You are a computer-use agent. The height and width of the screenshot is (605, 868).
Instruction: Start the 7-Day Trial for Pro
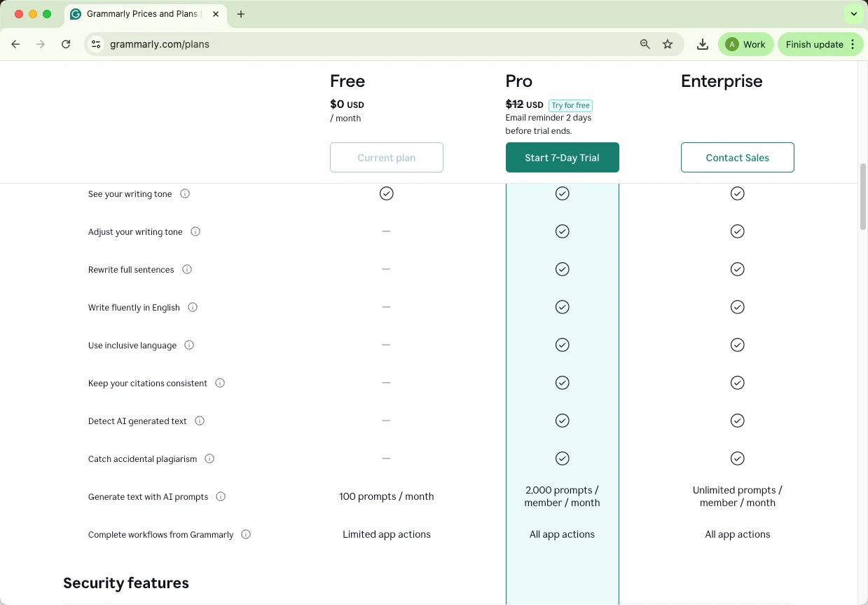pos(562,158)
